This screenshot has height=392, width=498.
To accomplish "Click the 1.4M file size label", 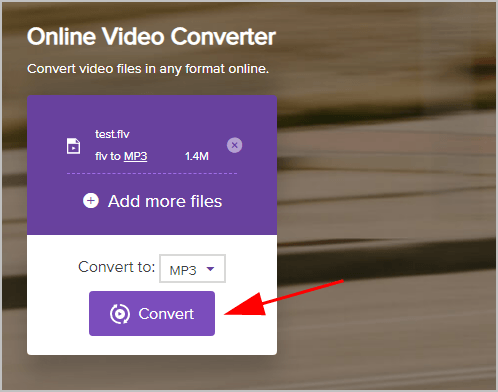I will [x=197, y=156].
